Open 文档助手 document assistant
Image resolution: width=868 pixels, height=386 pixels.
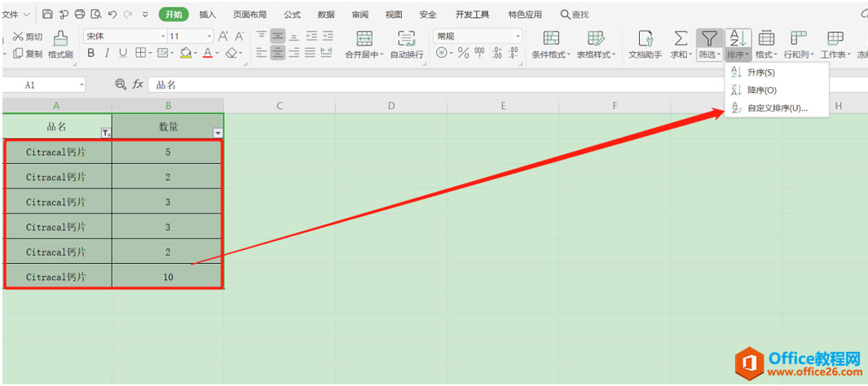pos(645,45)
